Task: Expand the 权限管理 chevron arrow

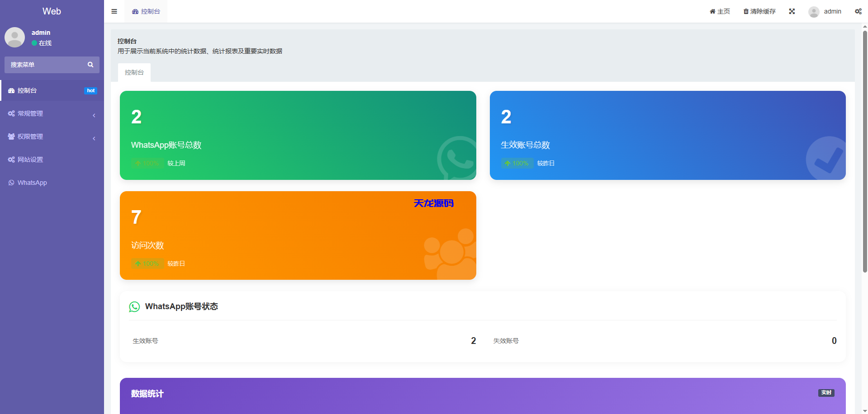Action: (x=94, y=138)
